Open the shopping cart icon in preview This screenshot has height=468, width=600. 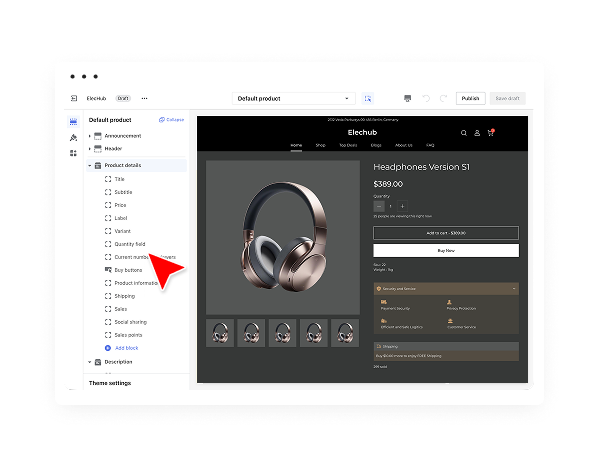pos(490,132)
